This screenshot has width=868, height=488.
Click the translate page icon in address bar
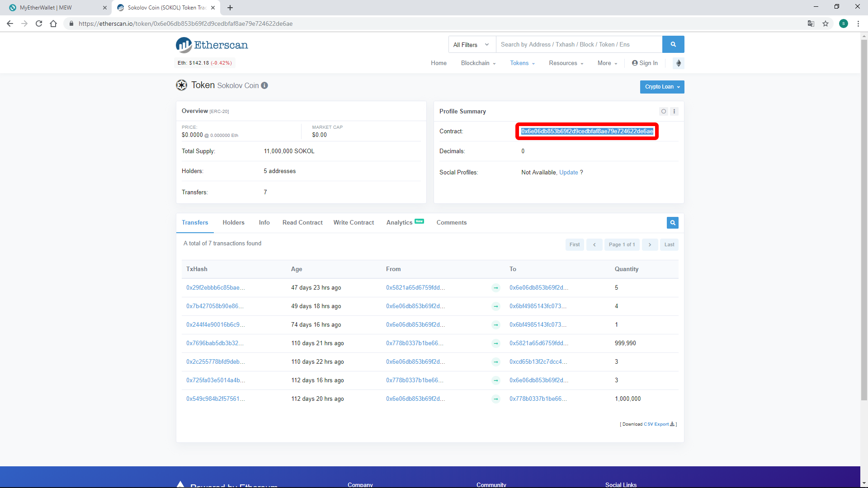coord(811,23)
